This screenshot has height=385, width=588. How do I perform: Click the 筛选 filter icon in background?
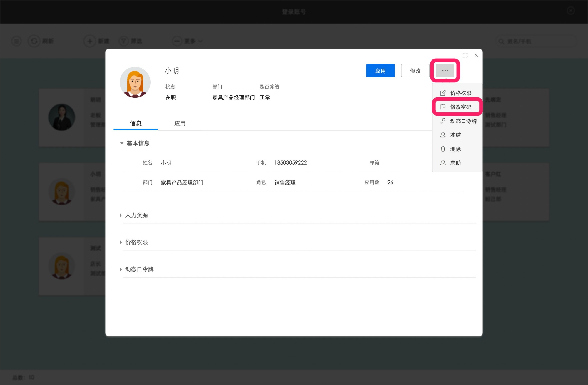point(124,41)
